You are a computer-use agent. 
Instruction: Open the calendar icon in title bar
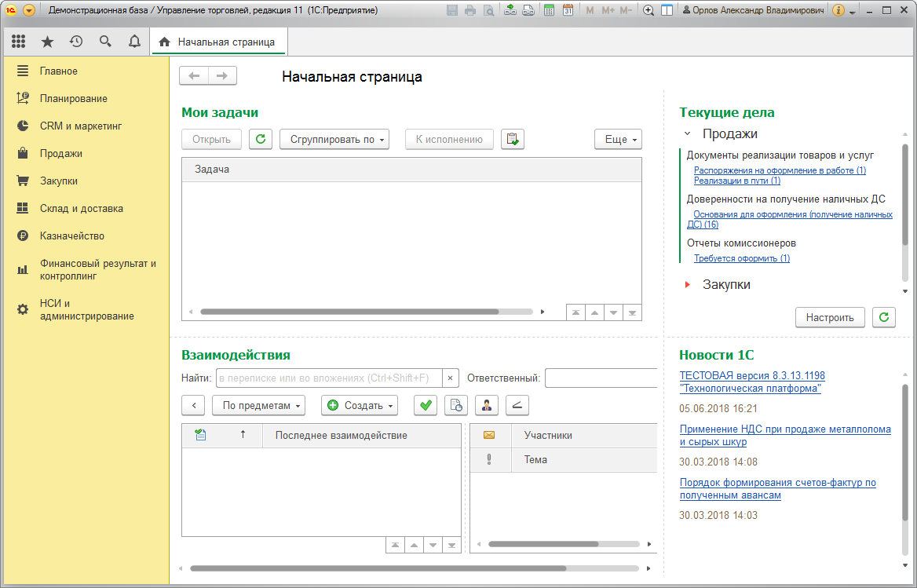pyautogui.click(x=568, y=10)
